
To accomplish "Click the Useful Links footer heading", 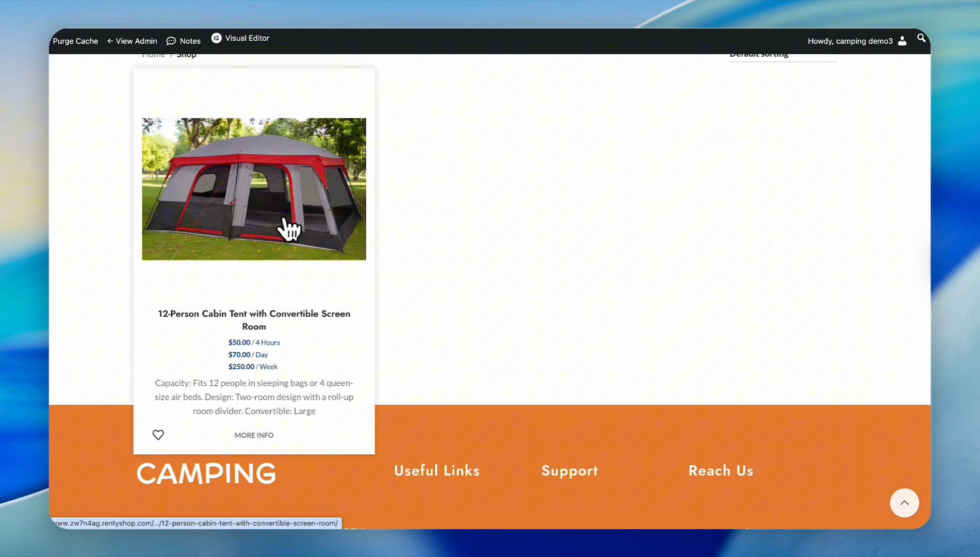I will click(436, 470).
